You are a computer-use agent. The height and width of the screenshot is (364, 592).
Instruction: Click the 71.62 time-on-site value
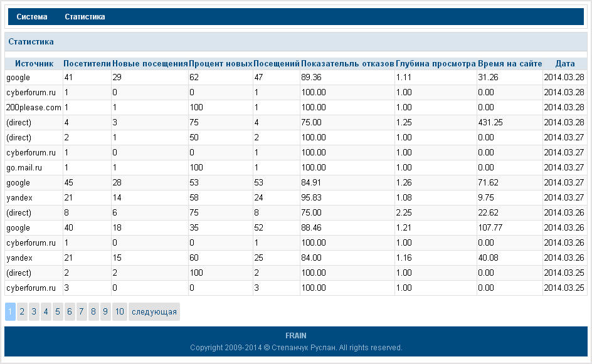pyautogui.click(x=488, y=182)
